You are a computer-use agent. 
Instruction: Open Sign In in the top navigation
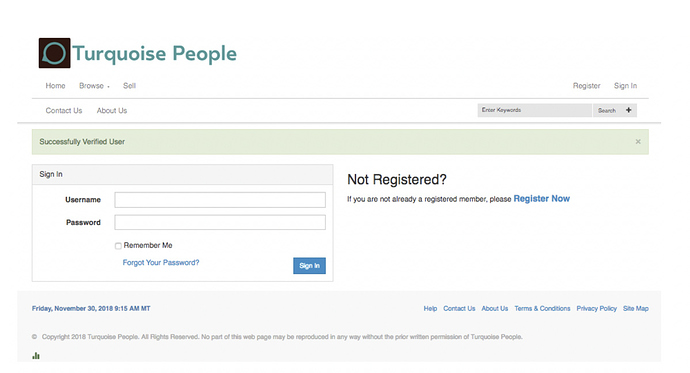(625, 86)
